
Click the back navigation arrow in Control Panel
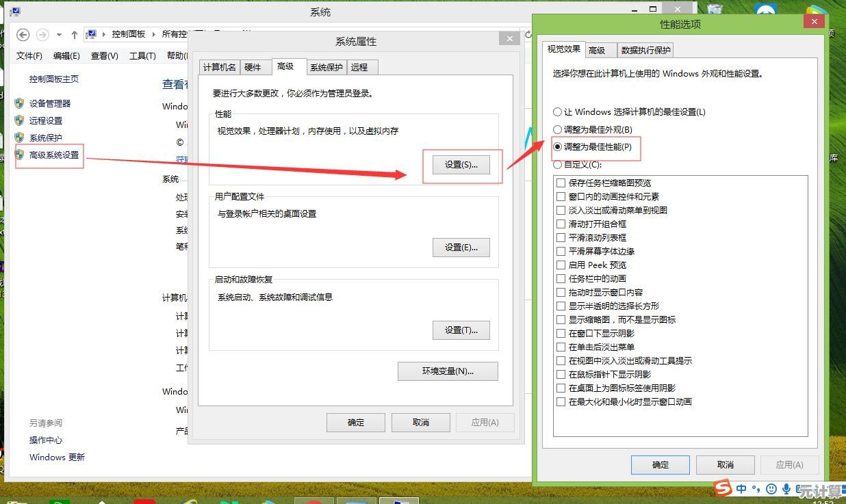click(23, 34)
